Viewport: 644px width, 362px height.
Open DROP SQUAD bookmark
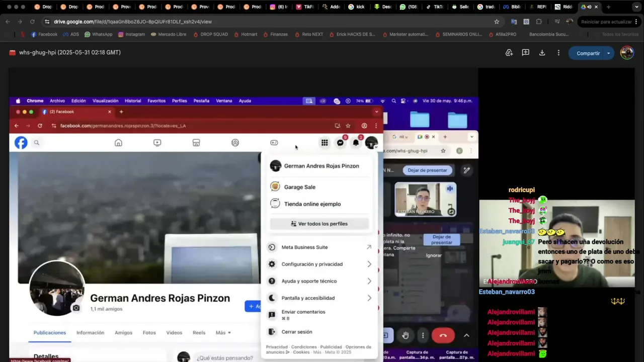[x=210, y=34]
